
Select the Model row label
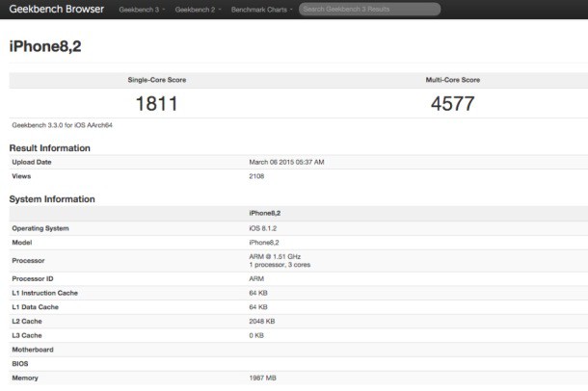point(22,243)
